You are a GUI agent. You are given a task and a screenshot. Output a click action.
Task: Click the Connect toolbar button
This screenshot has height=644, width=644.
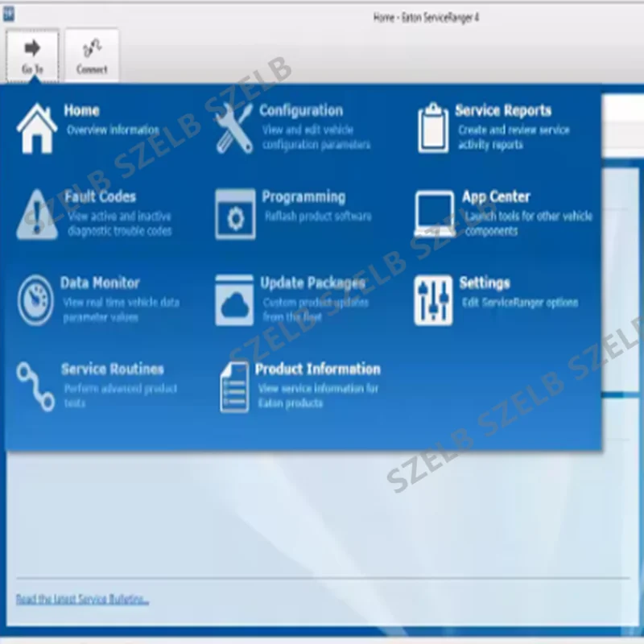click(x=92, y=56)
